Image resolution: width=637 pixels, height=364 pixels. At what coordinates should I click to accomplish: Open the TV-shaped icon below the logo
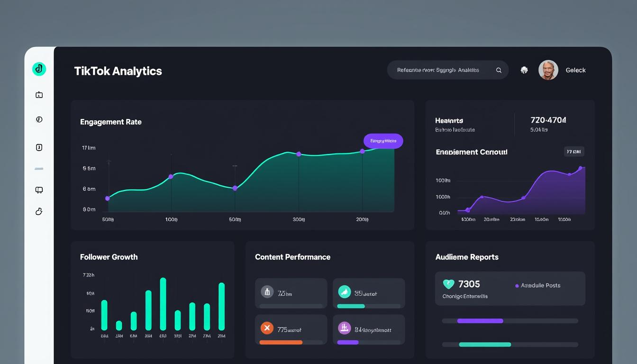point(39,95)
